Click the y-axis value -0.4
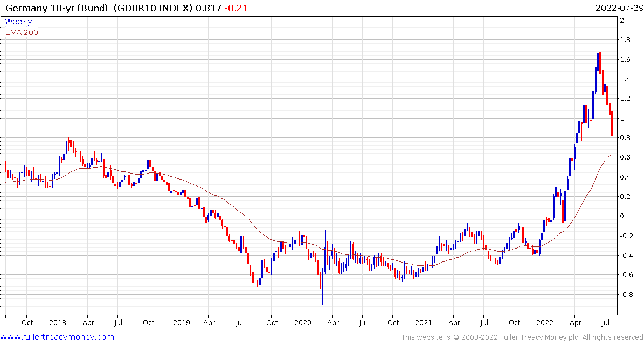 coord(626,256)
